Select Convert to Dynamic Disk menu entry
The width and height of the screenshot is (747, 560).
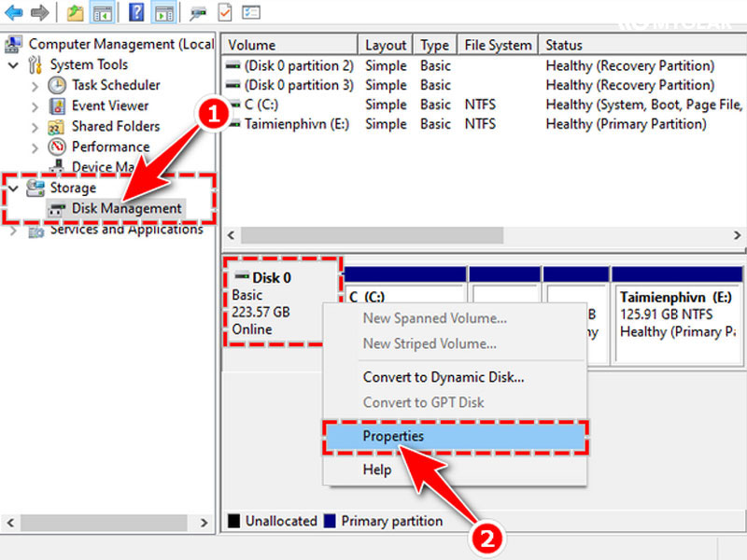tap(443, 377)
